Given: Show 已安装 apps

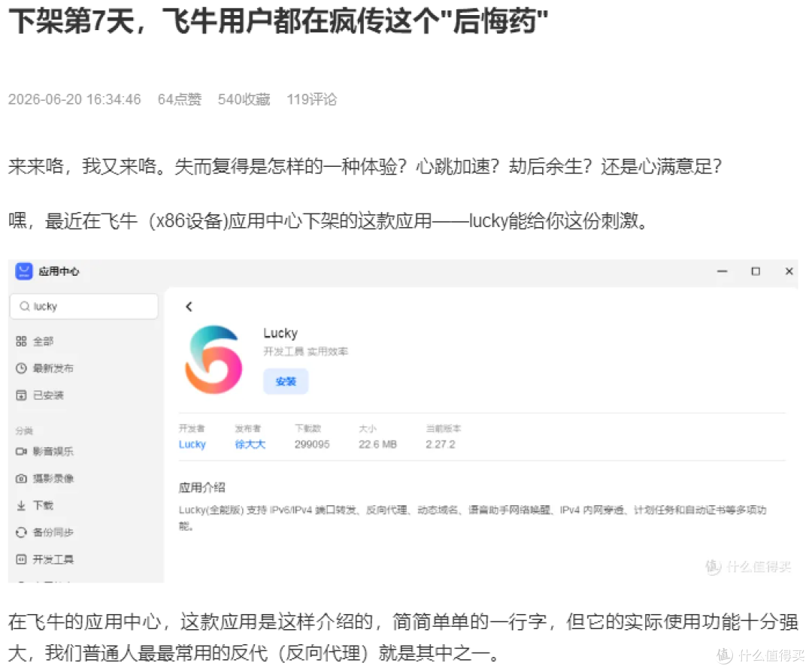Looking at the screenshot, I should [x=48, y=395].
